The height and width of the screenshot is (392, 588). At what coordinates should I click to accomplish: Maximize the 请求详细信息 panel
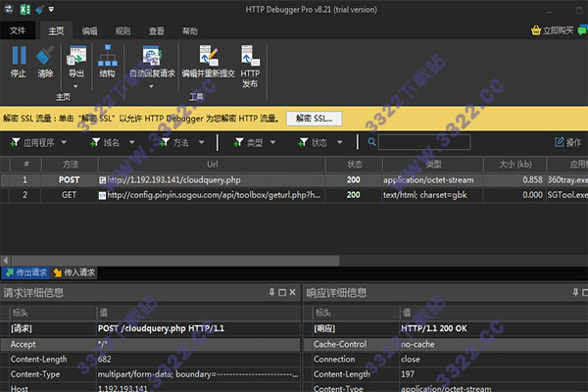tap(282, 293)
